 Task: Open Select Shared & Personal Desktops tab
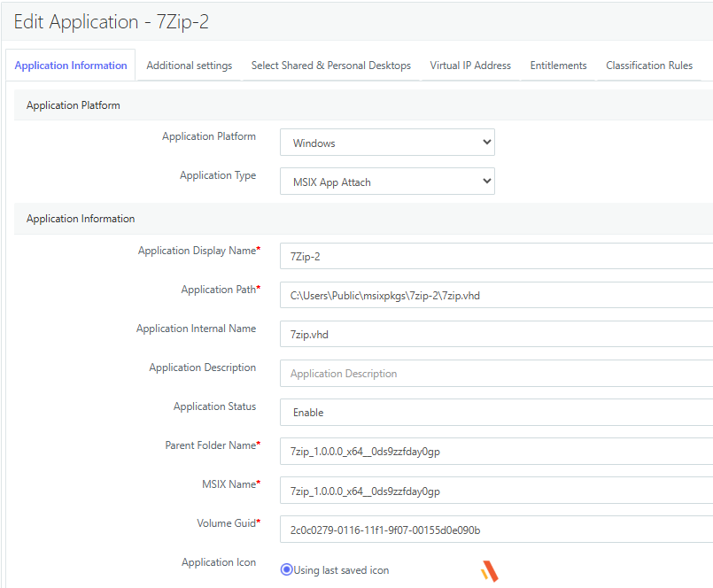(330, 66)
